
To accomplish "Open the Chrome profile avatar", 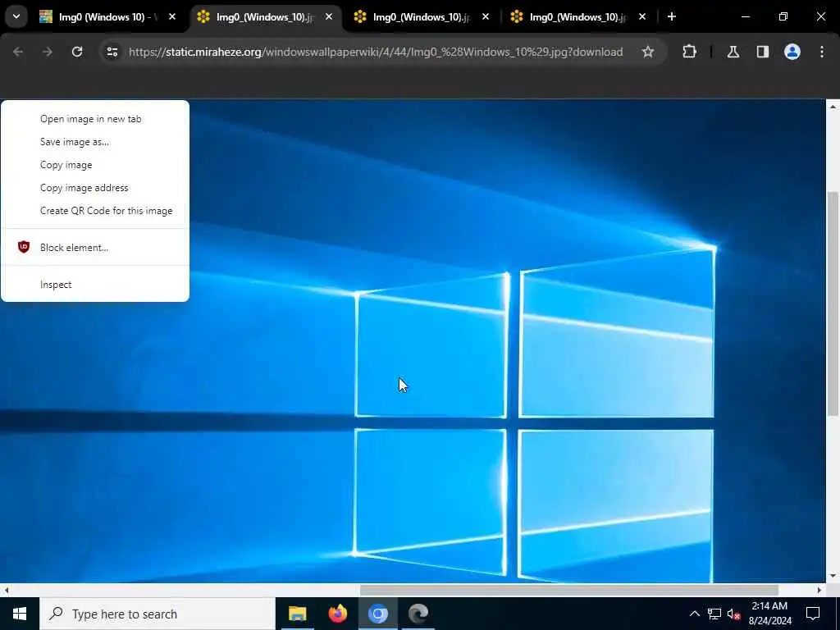I will (792, 52).
